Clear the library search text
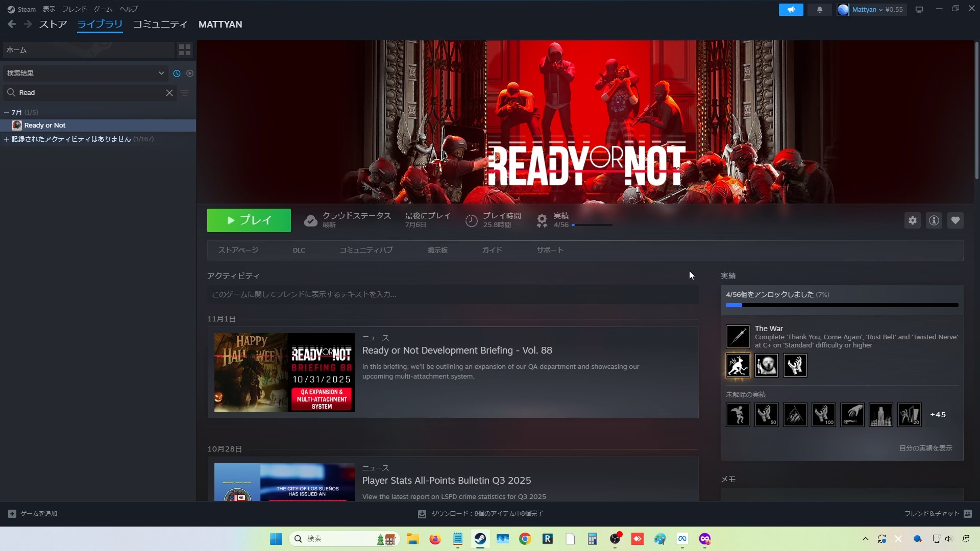The width and height of the screenshot is (980, 551). [169, 93]
